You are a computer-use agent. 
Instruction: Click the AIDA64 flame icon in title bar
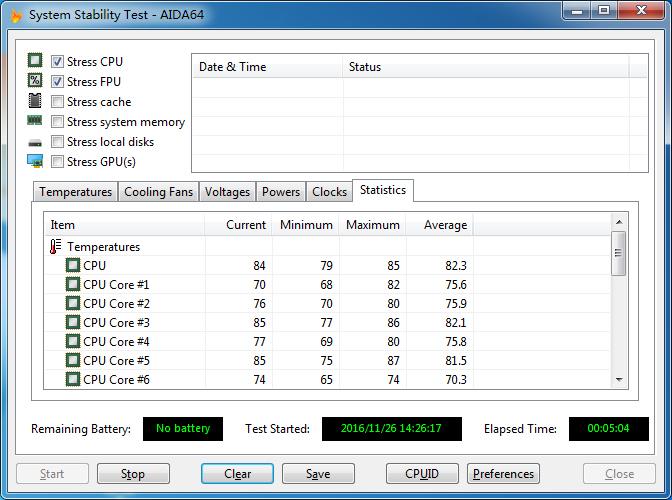[13, 15]
